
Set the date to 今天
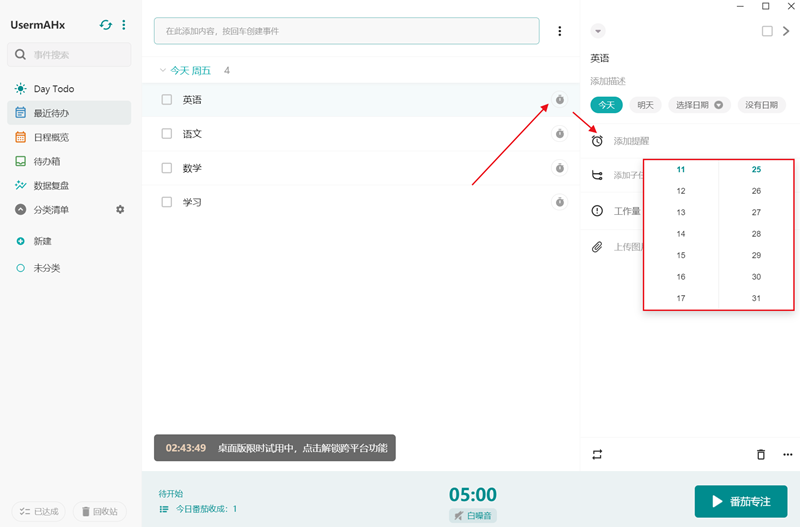pyautogui.click(x=606, y=105)
